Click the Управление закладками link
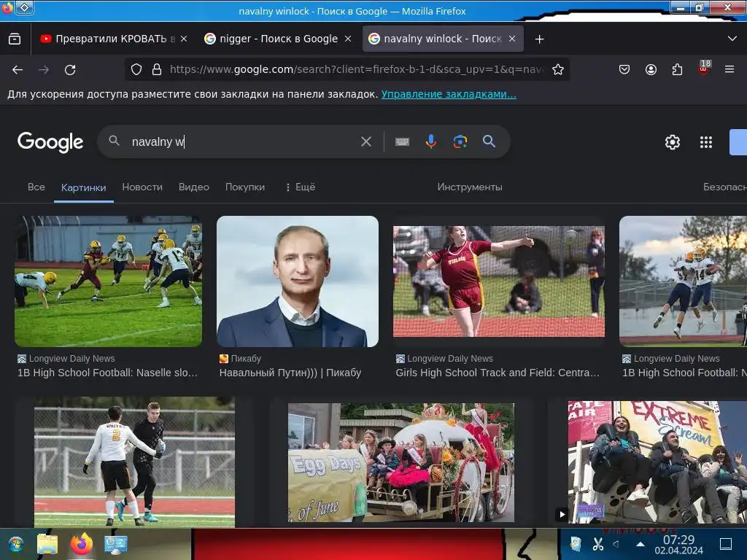The height and width of the screenshot is (560, 747). pos(449,94)
